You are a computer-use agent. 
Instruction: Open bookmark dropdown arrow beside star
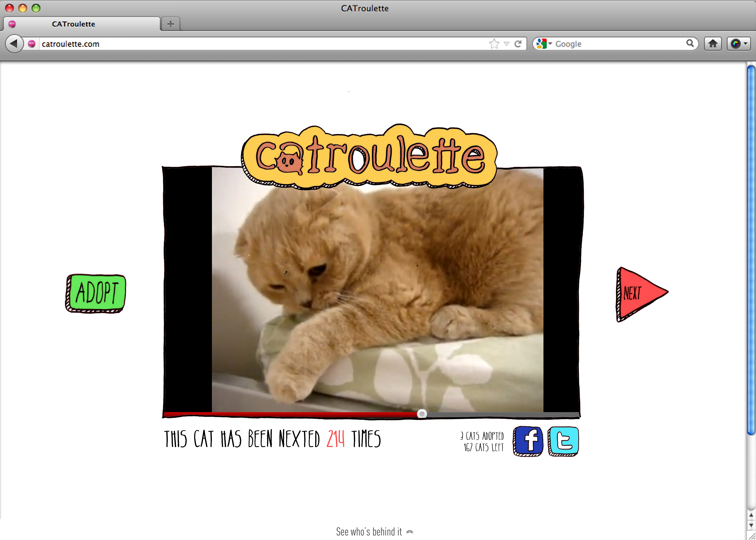(507, 44)
